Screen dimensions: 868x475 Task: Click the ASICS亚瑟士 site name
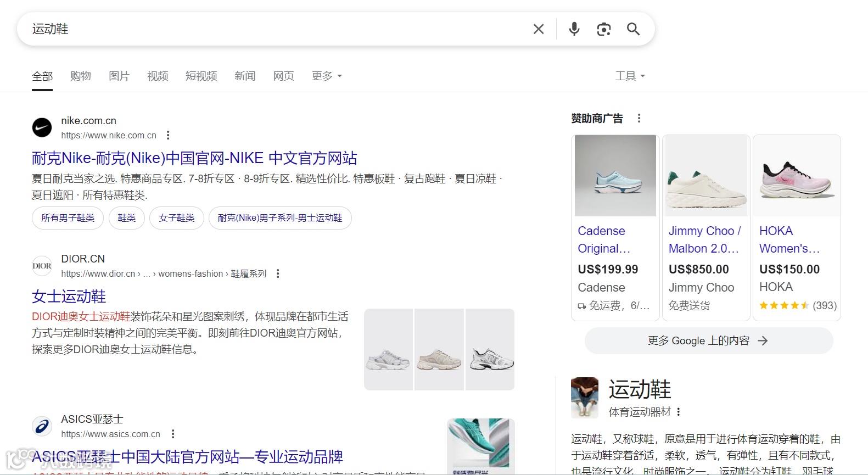coord(92,420)
